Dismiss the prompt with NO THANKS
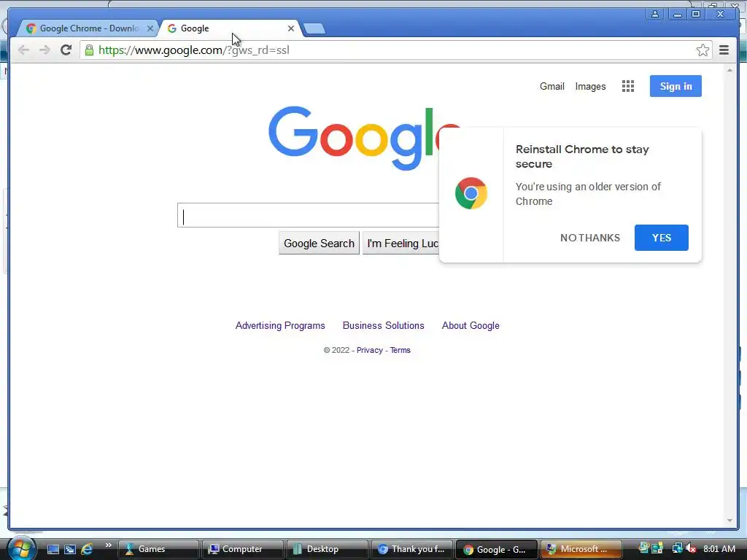 [x=589, y=238]
